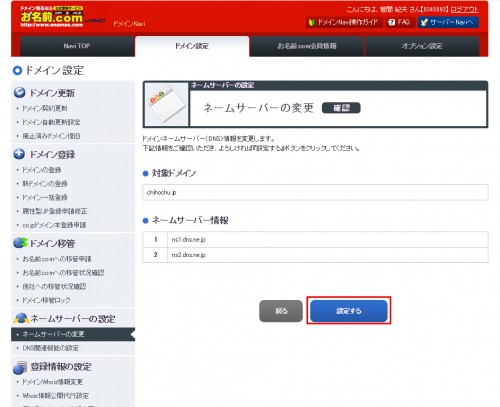Click the window thumbnail in nameserver header
500x407 pixels.
click(166, 105)
